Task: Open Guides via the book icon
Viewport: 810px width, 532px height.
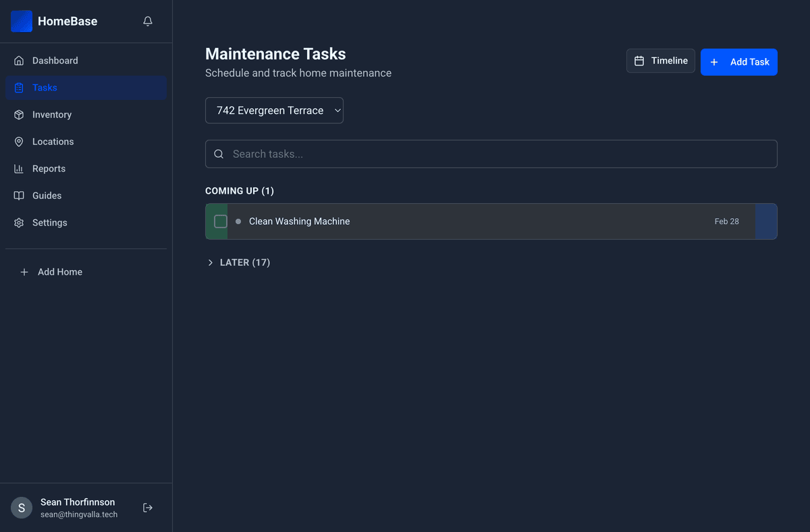Action: tap(20, 195)
